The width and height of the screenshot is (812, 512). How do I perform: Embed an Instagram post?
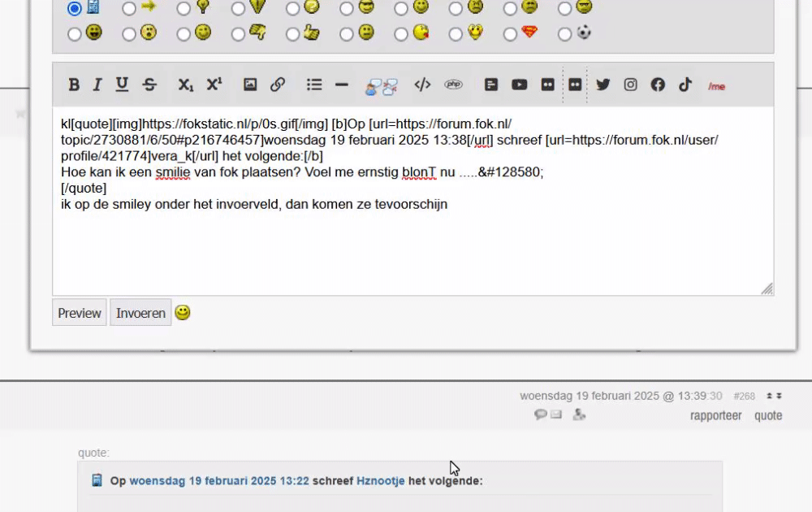coord(630,85)
